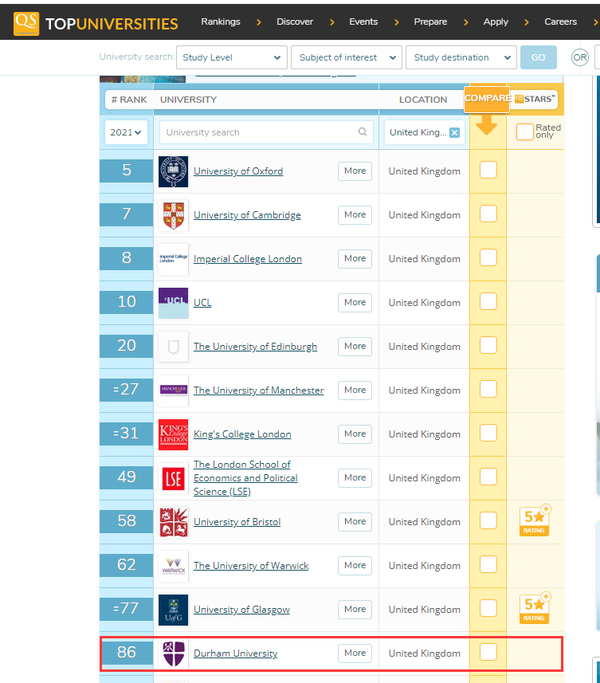Click the Bristol 5 star rating badge

point(535,521)
